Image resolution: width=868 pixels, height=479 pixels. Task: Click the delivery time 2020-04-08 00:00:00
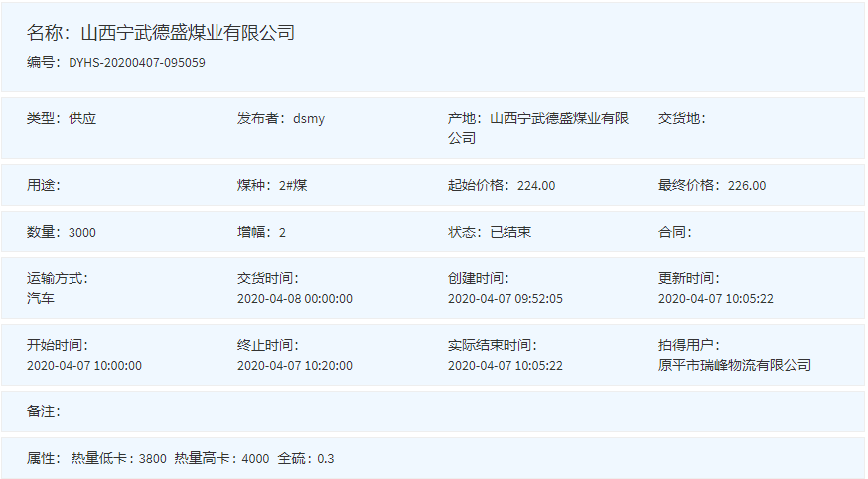295,298
